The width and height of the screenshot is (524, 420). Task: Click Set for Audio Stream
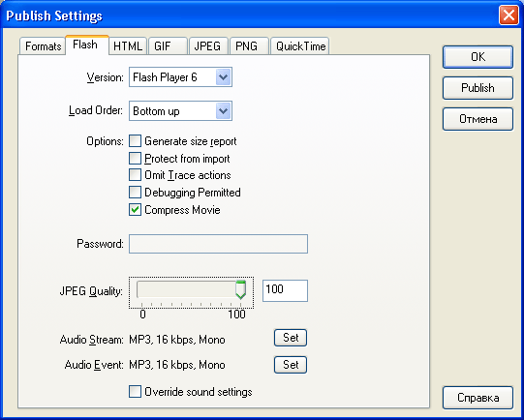pos(291,338)
